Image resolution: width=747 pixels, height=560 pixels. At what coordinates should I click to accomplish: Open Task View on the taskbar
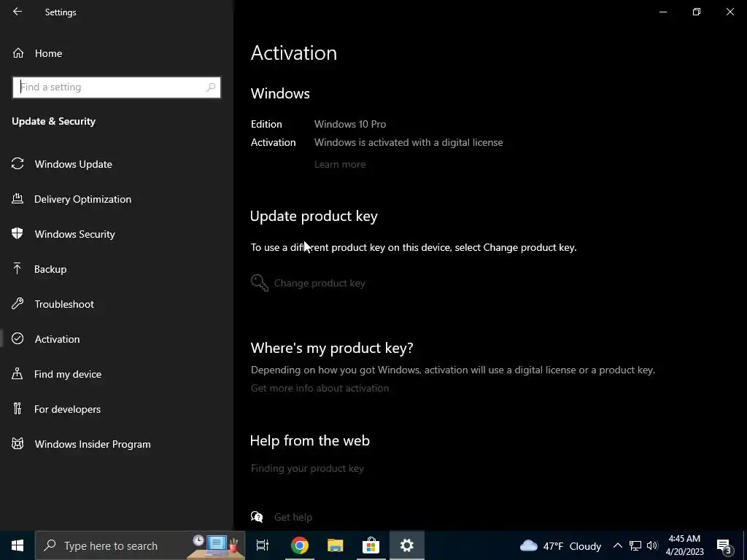[x=263, y=545]
